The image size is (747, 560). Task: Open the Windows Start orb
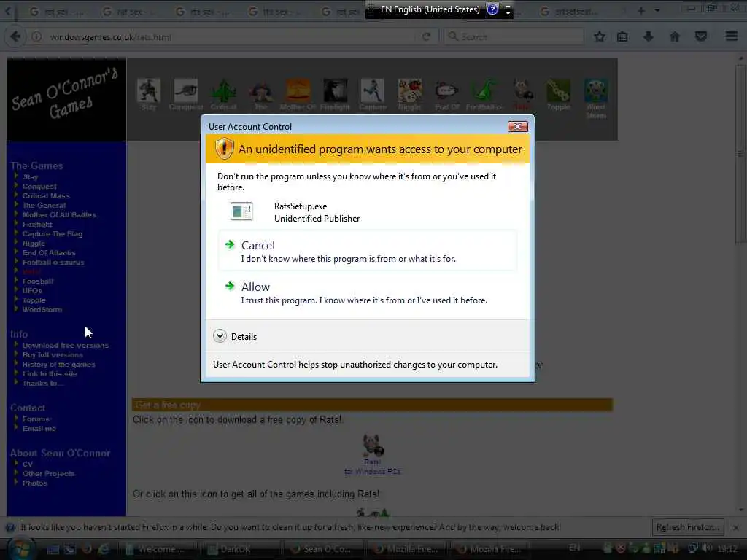pyautogui.click(x=20, y=548)
